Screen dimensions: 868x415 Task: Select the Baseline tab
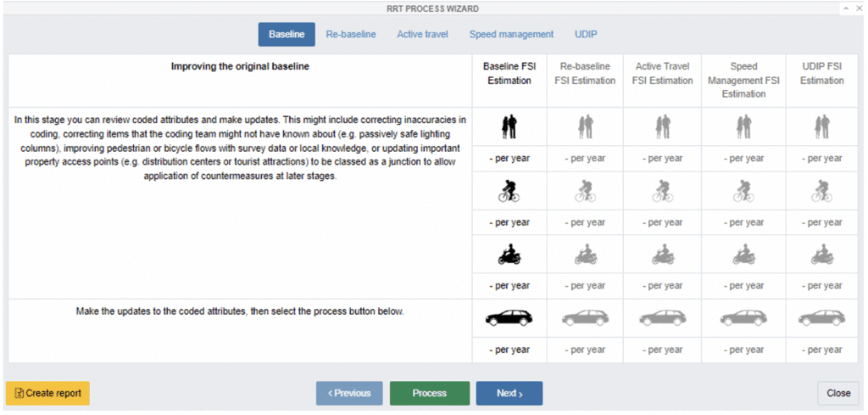[287, 34]
